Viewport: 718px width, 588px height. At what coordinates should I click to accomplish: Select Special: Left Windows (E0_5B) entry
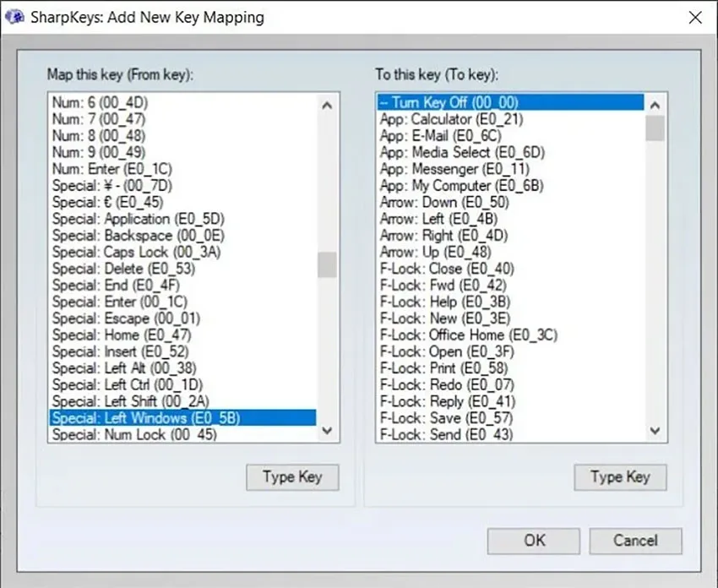click(182, 417)
